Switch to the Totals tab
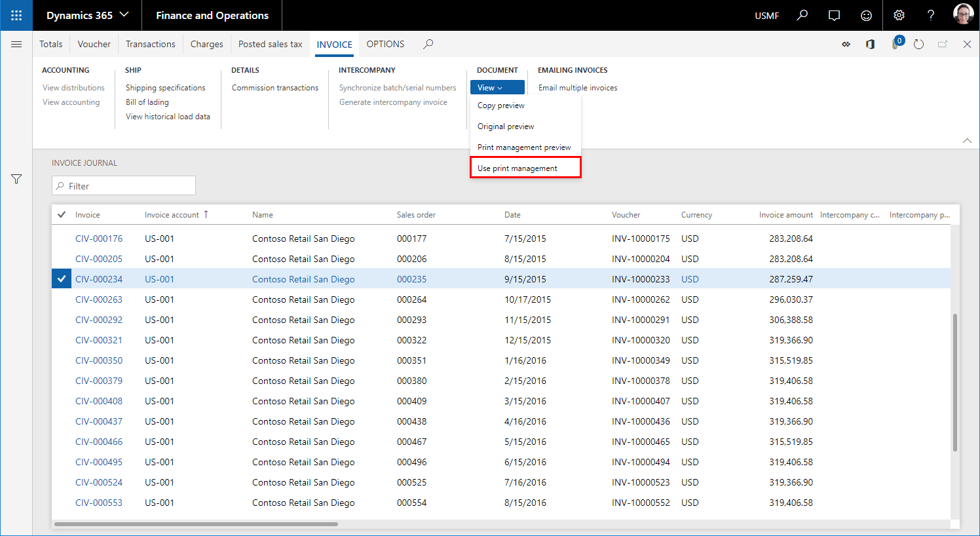 [x=51, y=44]
